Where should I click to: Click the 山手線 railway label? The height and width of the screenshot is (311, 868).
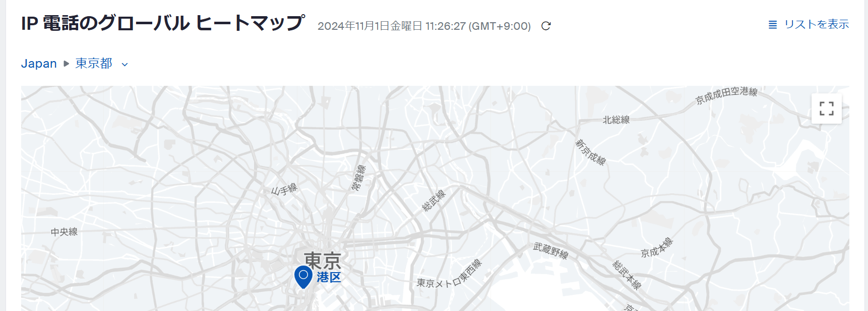[x=284, y=189]
